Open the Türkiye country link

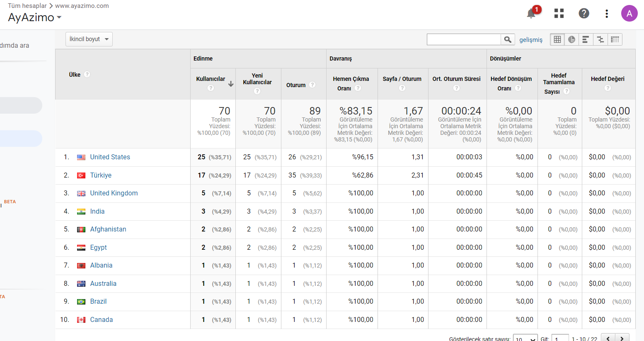tap(101, 175)
